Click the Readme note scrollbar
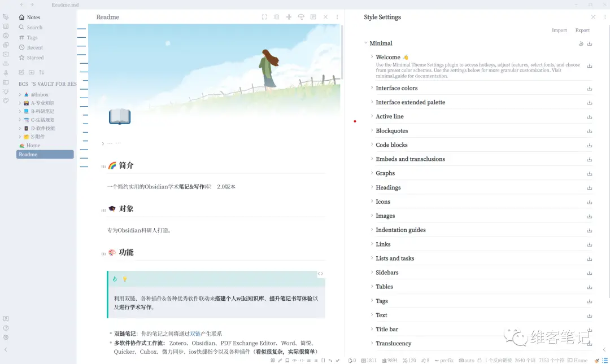 (x=342, y=52)
